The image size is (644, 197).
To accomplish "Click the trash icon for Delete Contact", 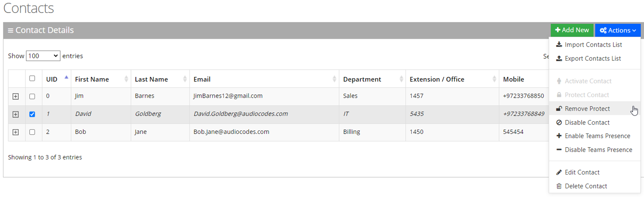I will [559, 186].
